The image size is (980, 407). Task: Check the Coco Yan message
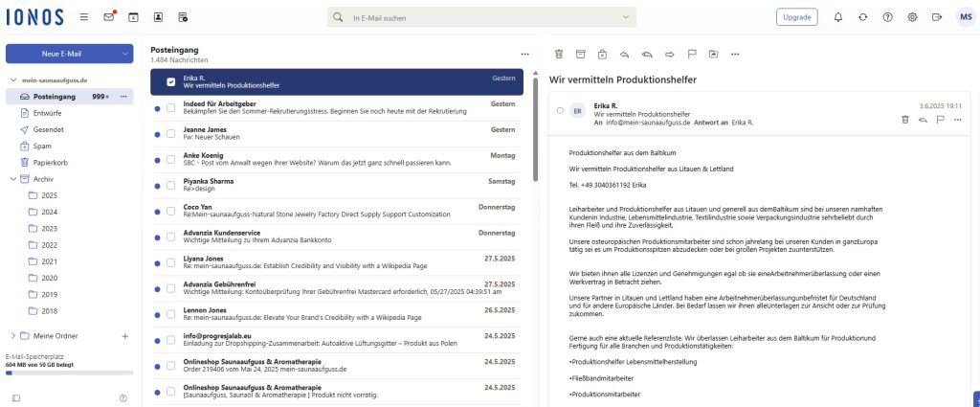(170, 212)
